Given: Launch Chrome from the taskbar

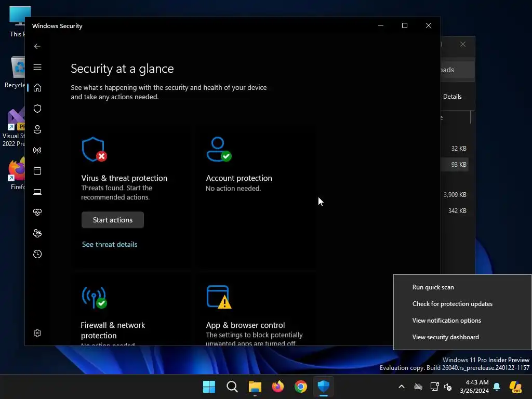Looking at the screenshot, I should point(301,387).
